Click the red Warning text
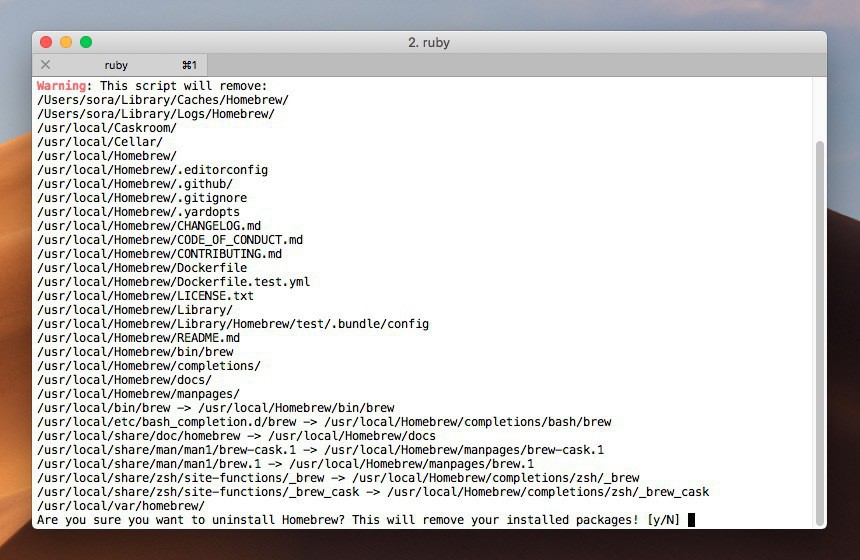 (61, 86)
